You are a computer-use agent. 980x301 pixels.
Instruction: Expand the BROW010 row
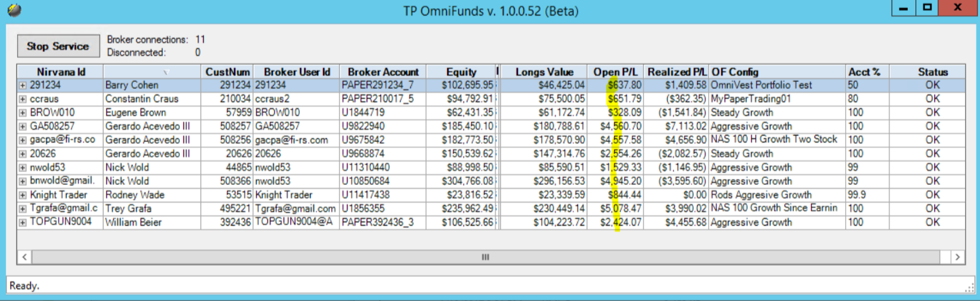pos(22,113)
